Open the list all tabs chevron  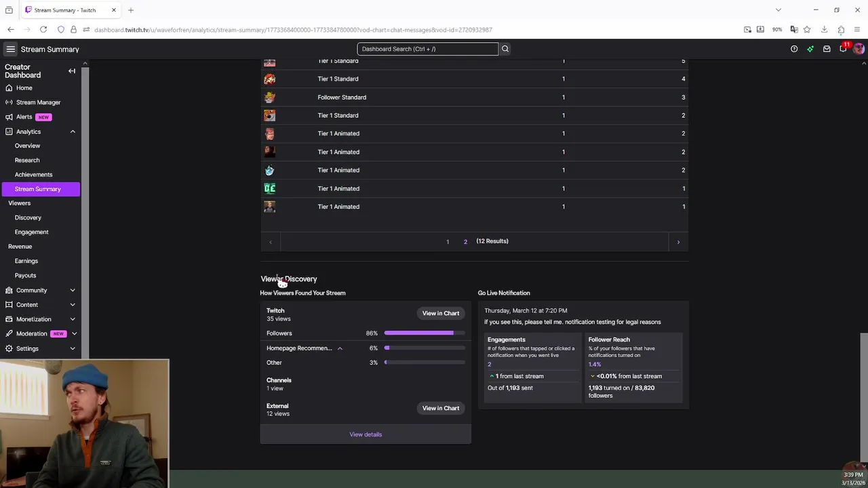(778, 10)
